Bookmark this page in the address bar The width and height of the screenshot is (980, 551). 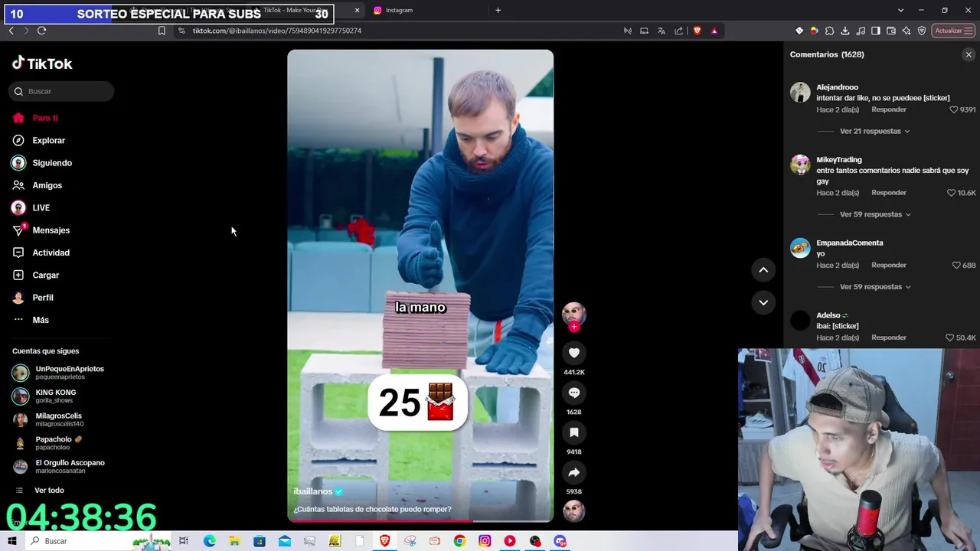tap(162, 31)
